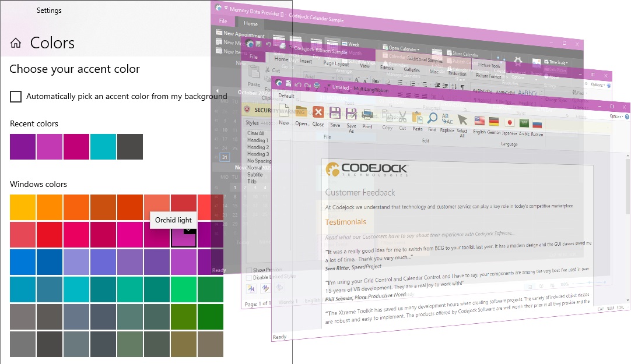Click small save icon in MultiLangRibbon title bar
The height and width of the screenshot is (364, 631).
coord(288,83)
